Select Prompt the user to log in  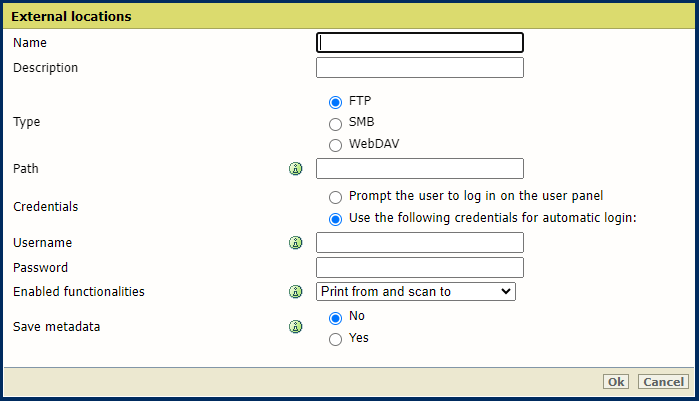(335, 197)
